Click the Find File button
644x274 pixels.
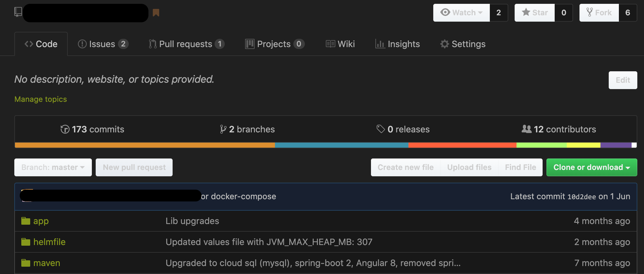coord(520,167)
